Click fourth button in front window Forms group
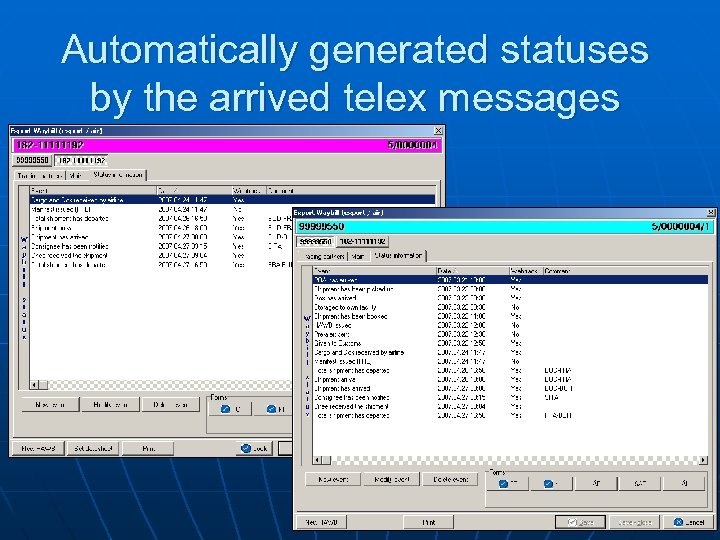 coord(640,483)
